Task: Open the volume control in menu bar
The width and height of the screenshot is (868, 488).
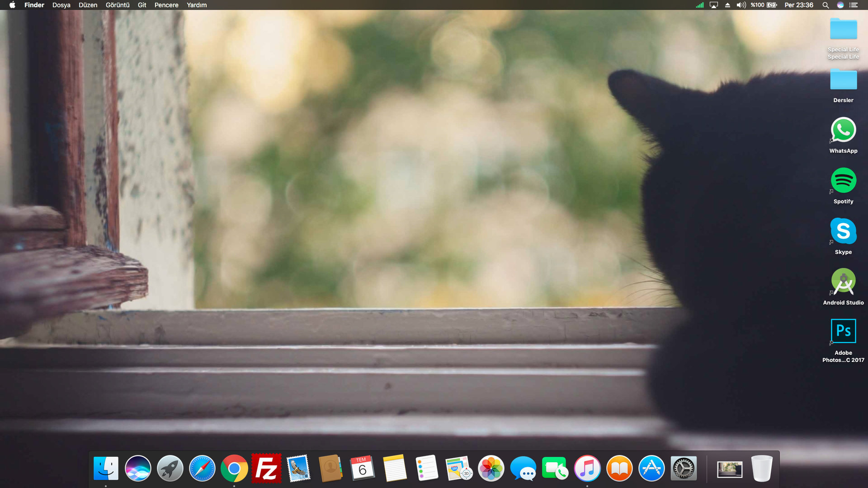Action: click(x=741, y=5)
